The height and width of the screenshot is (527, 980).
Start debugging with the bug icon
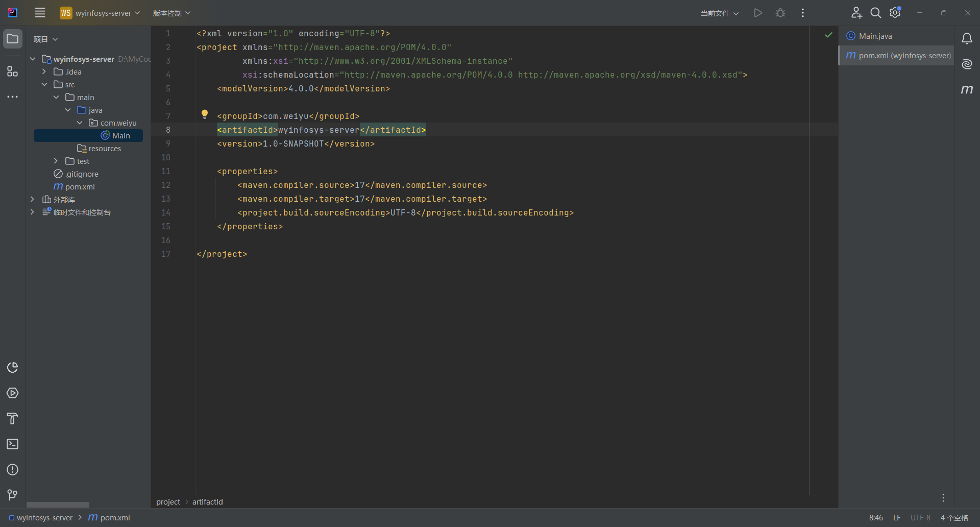pyautogui.click(x=780, y=13)
